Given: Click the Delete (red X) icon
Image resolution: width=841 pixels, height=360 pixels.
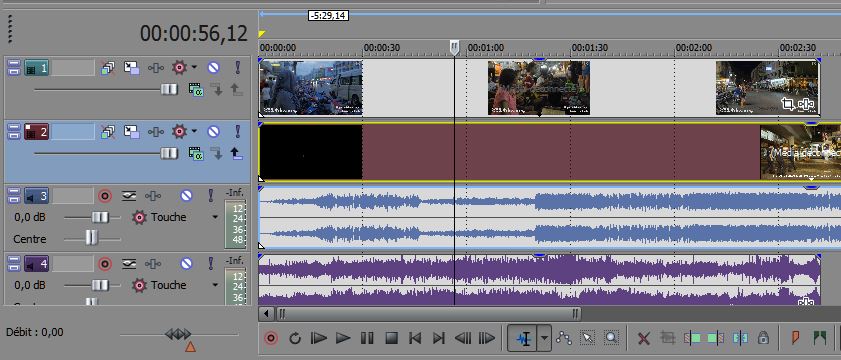Looking at the screenshot, I should pos(644,338).
